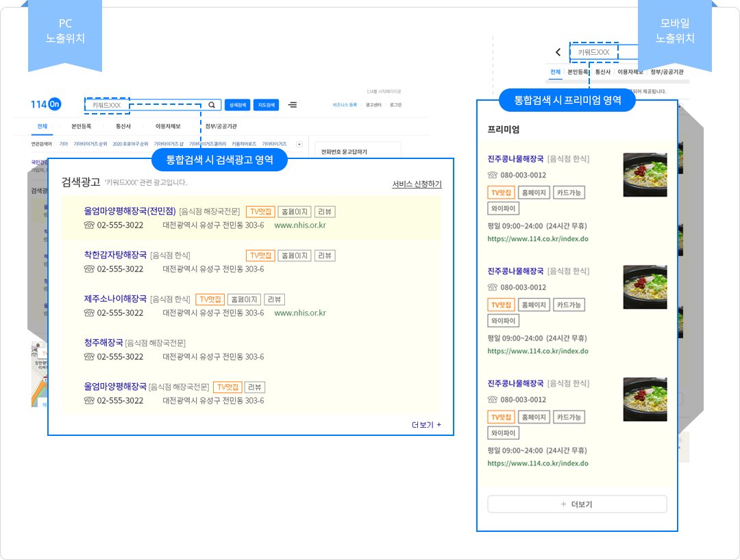
Task: Tap the back arrow in the mobile header
Action: [x=558, y=52]
